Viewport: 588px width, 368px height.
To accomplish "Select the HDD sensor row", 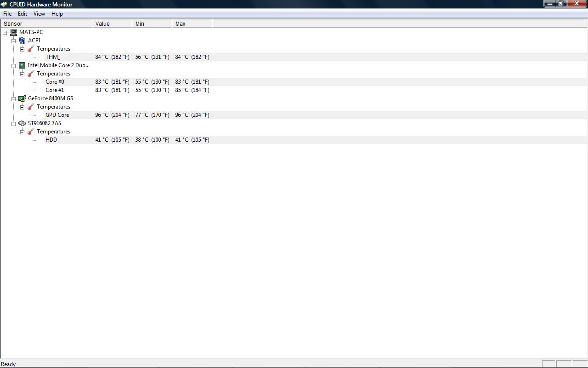I will pyautogui.click(x=316, y=140).
